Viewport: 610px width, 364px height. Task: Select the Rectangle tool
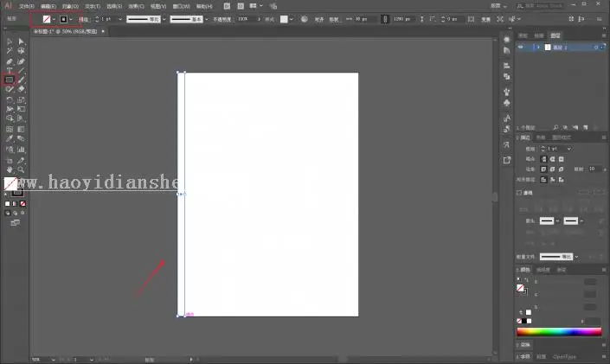(x=10, y=80)
